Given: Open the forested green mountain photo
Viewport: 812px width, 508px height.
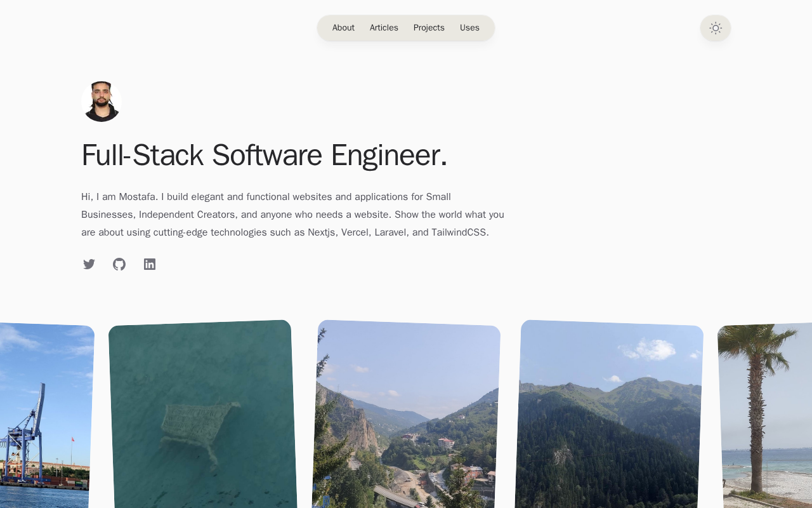Looking at the screenshot, I should 609,415.
